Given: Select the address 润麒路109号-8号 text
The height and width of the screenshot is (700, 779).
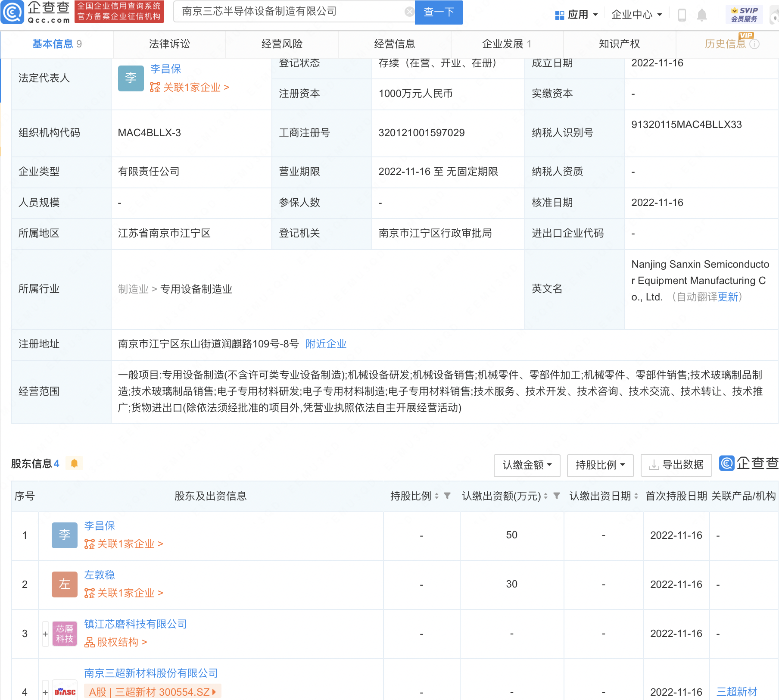Looking at the screenshot, I should tap(259, 344).
